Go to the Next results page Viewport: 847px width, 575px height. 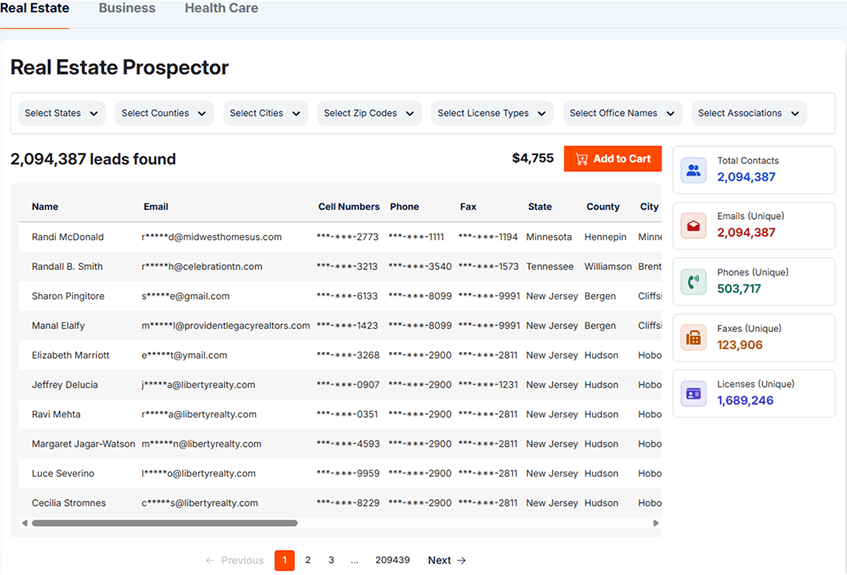click(x=446, y=561)
